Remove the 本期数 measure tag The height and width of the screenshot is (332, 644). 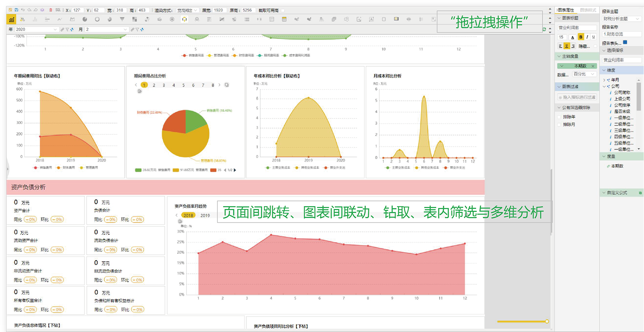(593, 66)
